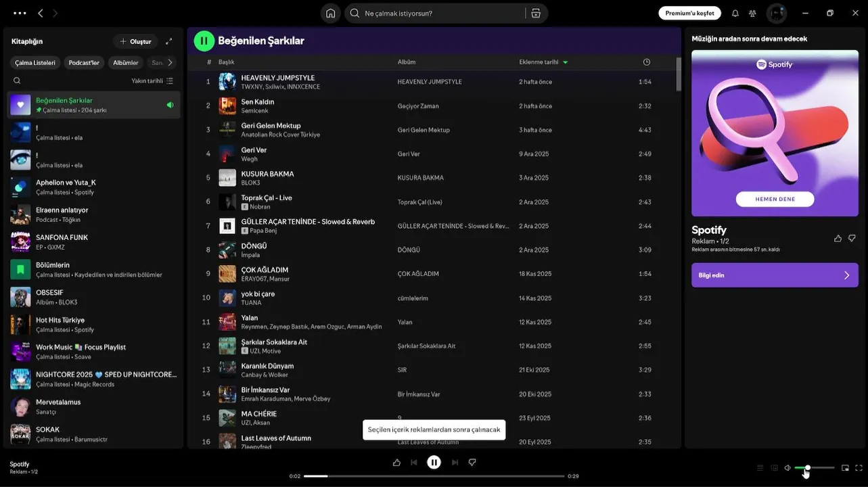This screenshot has width=868, height=487.
Task: Click the Oluştur button
Action: 135,41
